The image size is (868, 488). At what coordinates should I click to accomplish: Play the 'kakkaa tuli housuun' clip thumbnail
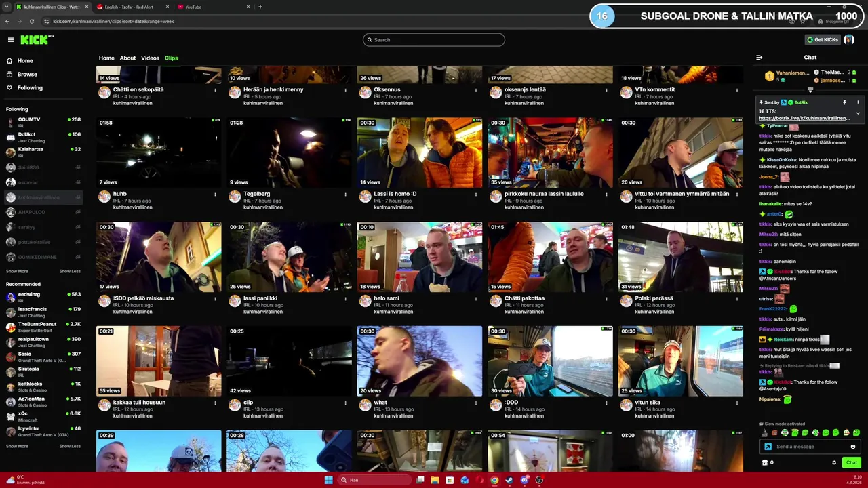click(x=159, y=361)
